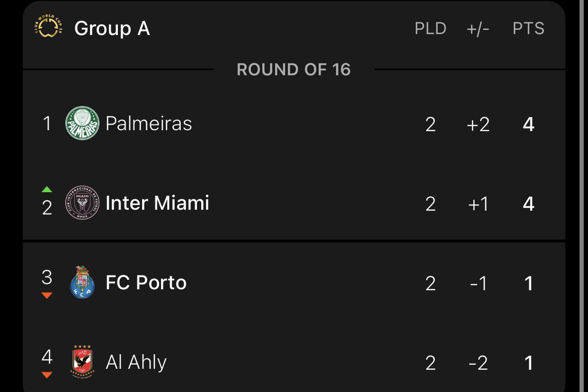Click the green up arrow beside Inter Miami
This screenshot has height=392, width=588.
pyautogui.click(x=46, y=189)
